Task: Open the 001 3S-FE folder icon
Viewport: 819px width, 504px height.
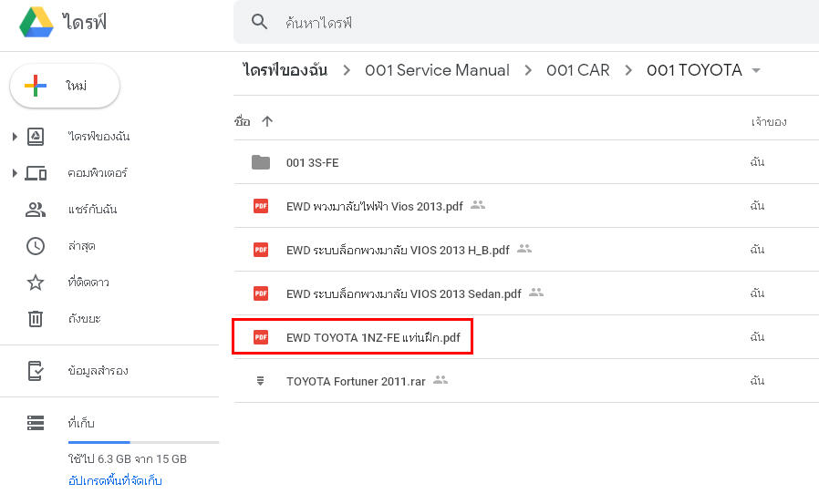Action: click(x=261, y=162)
